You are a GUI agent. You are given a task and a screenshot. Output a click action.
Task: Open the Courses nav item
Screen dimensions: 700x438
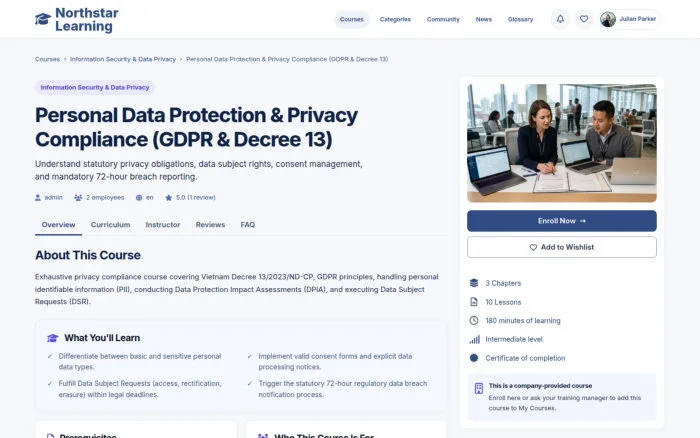pos(351,19)
